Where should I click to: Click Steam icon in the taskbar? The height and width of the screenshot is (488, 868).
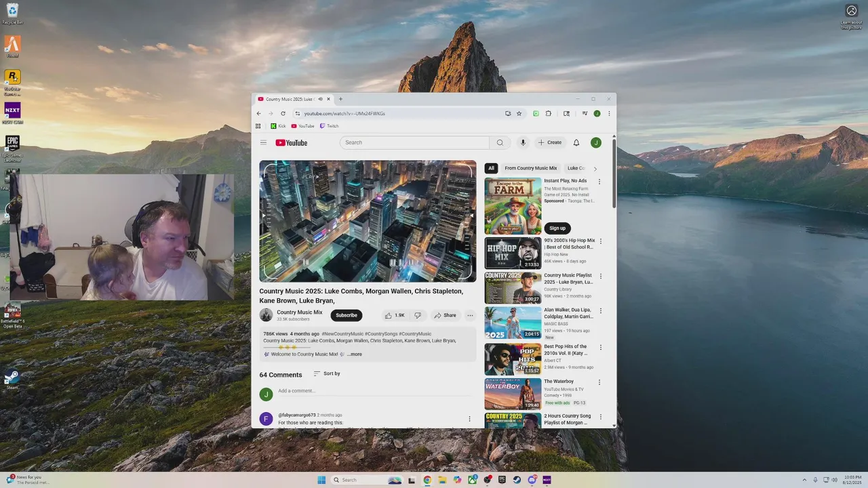(x=517, y=480)
